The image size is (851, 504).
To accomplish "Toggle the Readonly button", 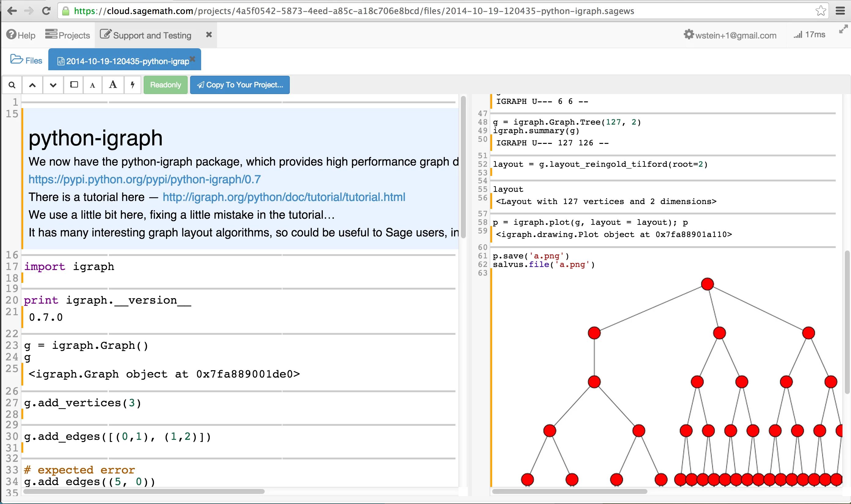I will [165, 85].
